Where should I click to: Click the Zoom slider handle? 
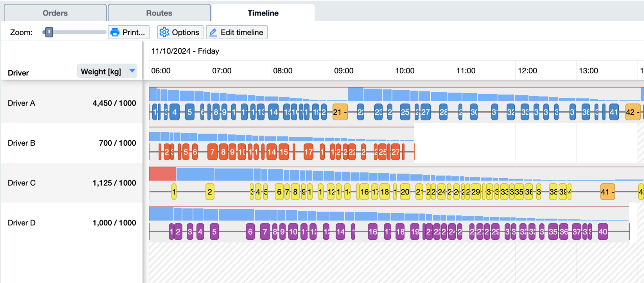point(49,32)
